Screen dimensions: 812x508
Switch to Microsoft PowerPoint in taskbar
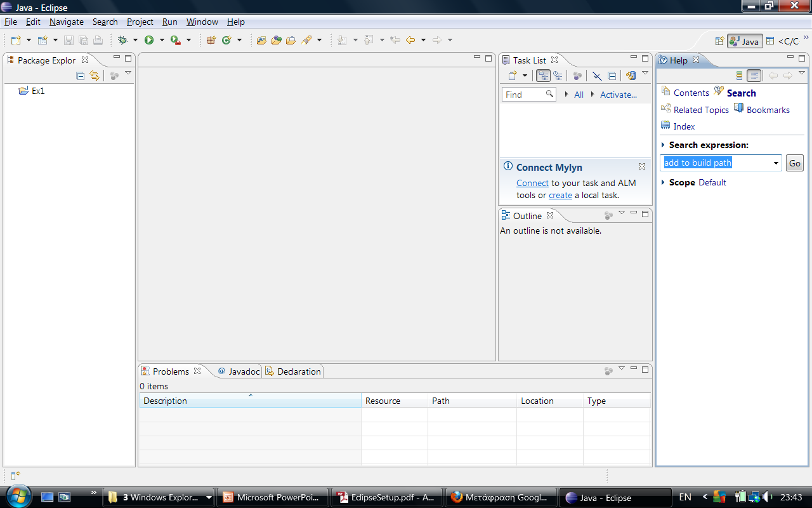pos(273,497)
